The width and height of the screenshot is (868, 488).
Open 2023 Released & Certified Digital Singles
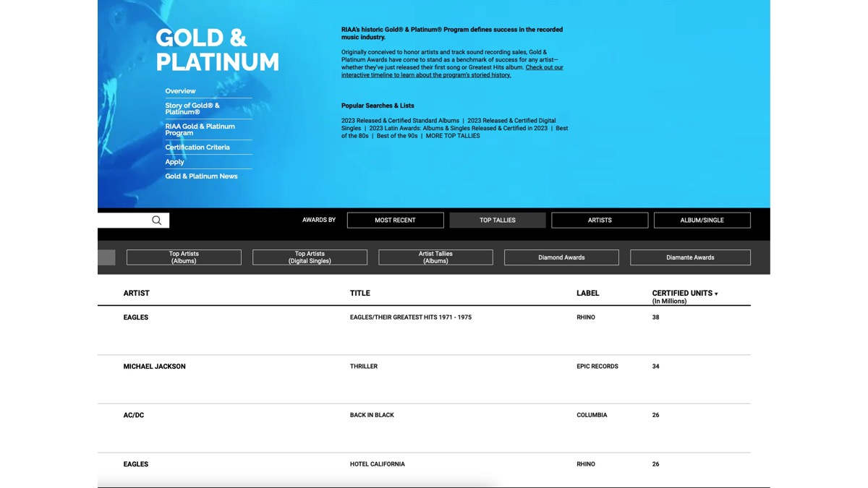click(x=448, y=124)
